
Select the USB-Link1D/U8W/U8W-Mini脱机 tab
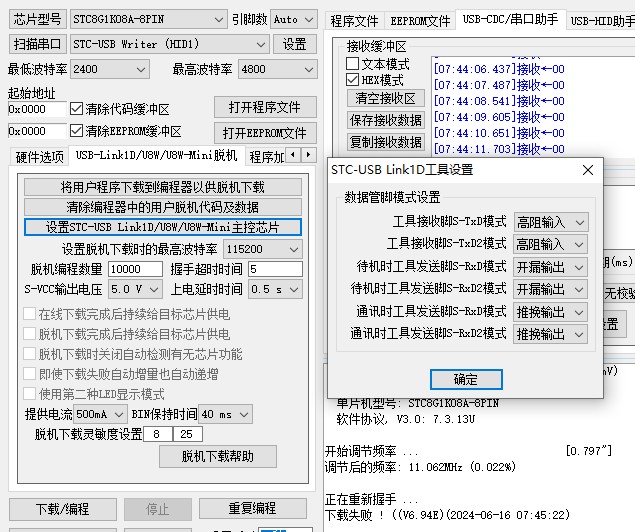pos(156,155)
